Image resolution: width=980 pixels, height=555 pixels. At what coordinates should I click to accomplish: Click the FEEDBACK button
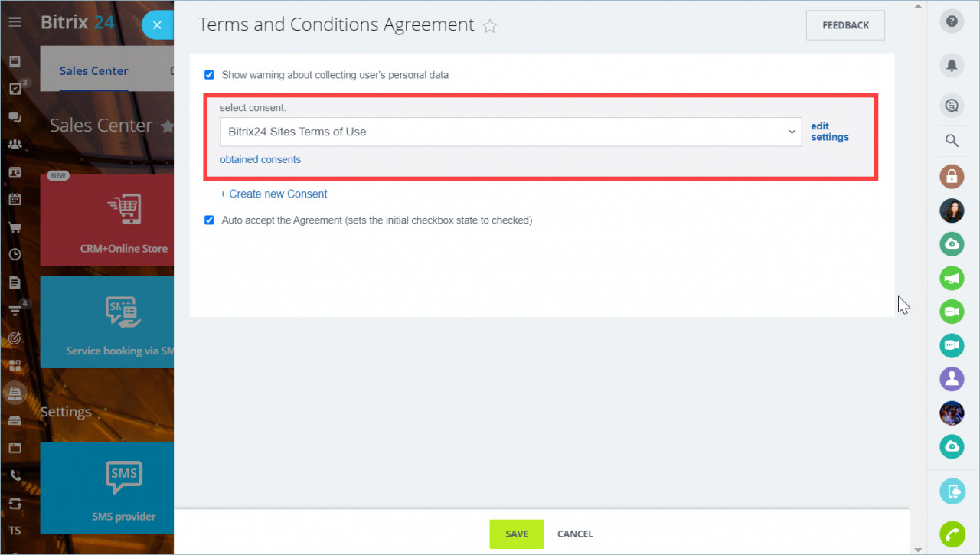[x=845, y=25]
